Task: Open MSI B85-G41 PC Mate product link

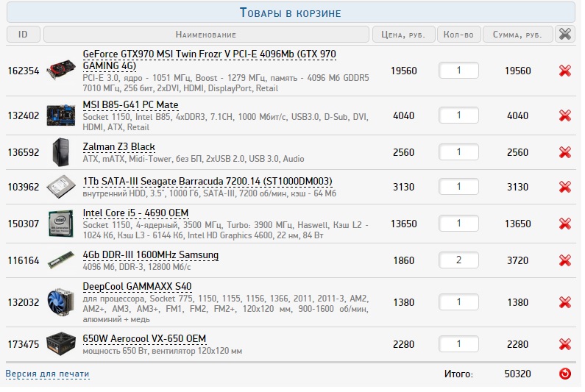Action: click(x=130, y=105)
